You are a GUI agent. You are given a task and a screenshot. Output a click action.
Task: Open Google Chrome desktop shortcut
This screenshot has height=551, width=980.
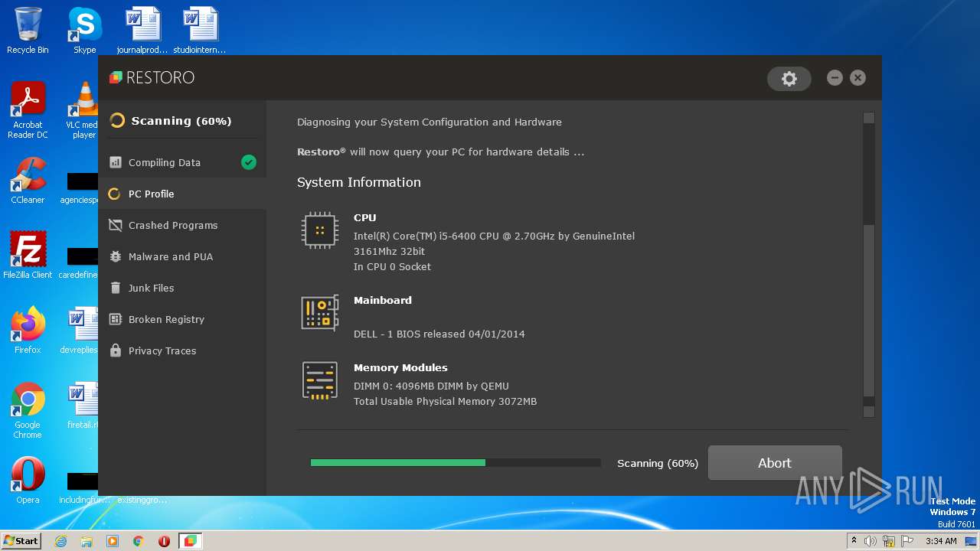28,411
